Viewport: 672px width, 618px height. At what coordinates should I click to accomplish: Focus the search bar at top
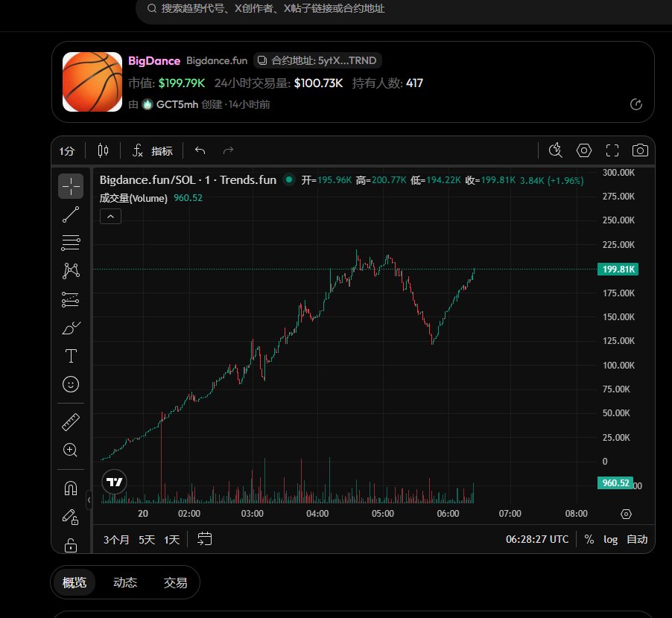click(403, 9)
